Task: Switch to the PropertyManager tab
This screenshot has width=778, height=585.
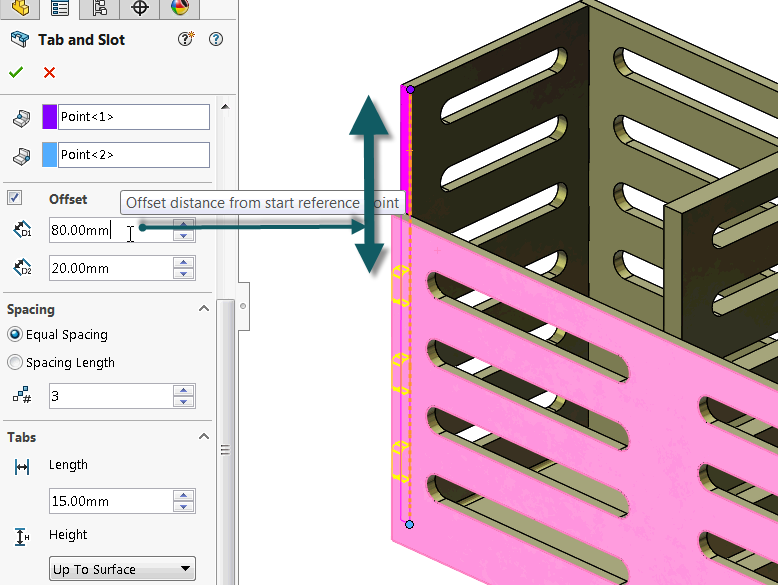Action: (x=60, y=8)
